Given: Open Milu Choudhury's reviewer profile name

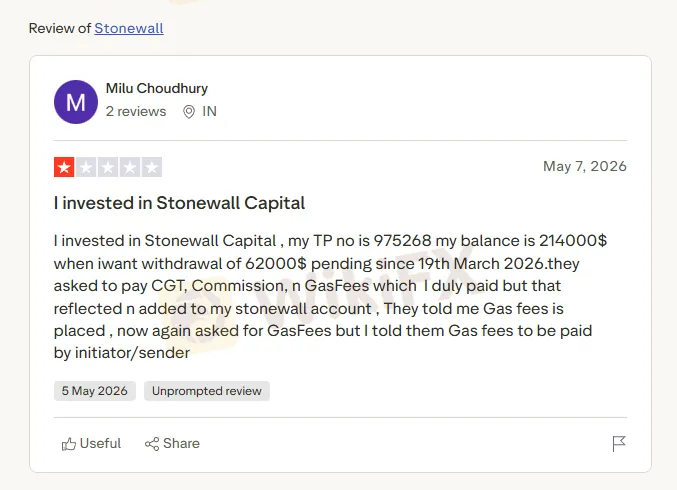Looking at the screenshot, I should coord(157,88).
